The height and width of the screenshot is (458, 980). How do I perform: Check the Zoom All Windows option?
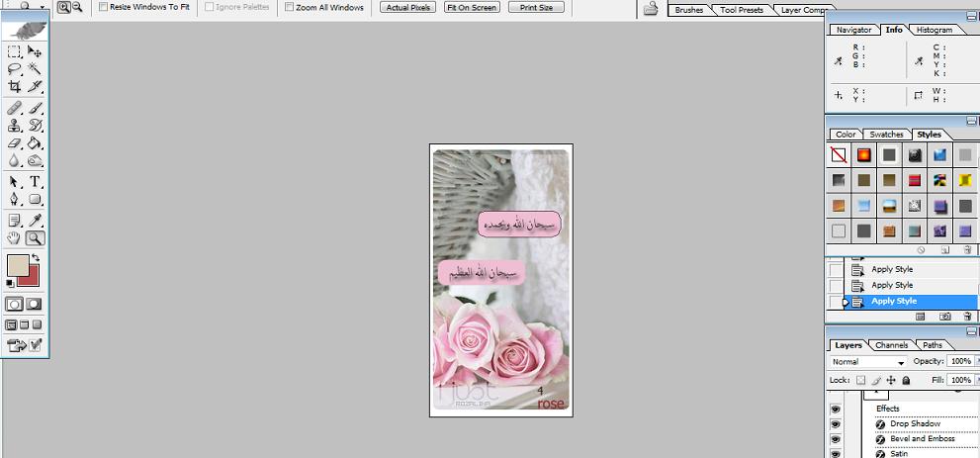click(289, 7)
